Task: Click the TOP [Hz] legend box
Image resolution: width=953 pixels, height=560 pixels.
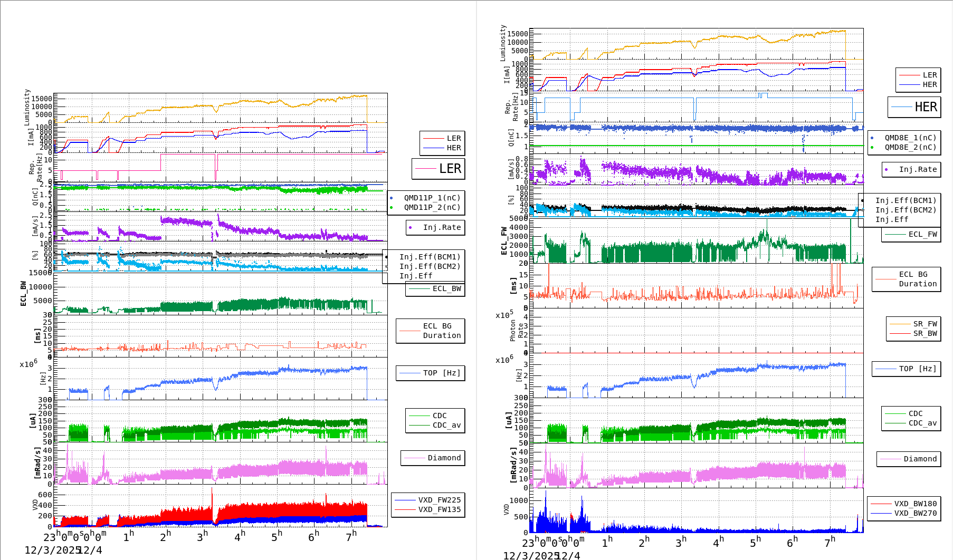Action: click(x=430, y=372)
